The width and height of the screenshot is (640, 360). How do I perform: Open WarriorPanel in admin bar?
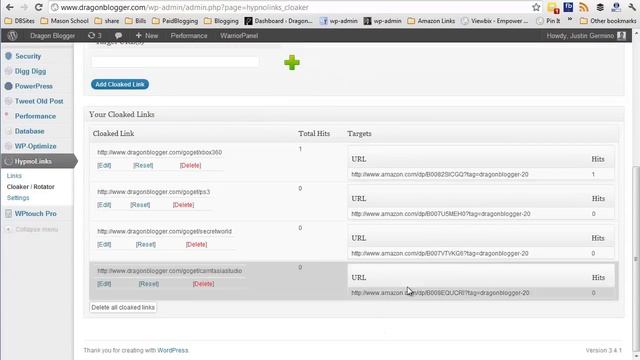click(x=239, y=36)
